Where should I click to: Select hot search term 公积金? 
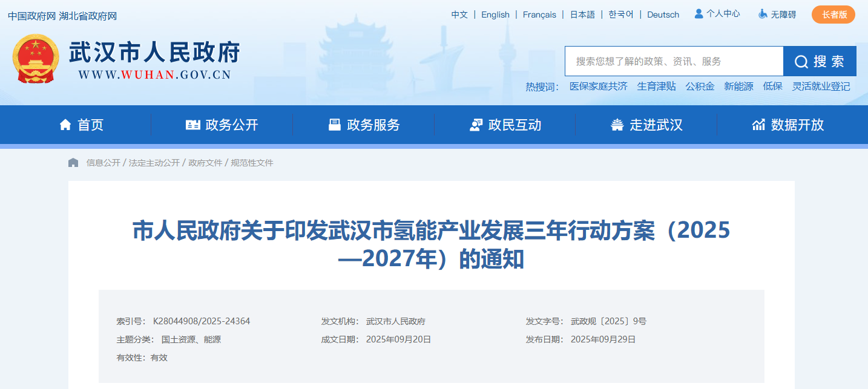pyautogui.click(x=700, y=87)
